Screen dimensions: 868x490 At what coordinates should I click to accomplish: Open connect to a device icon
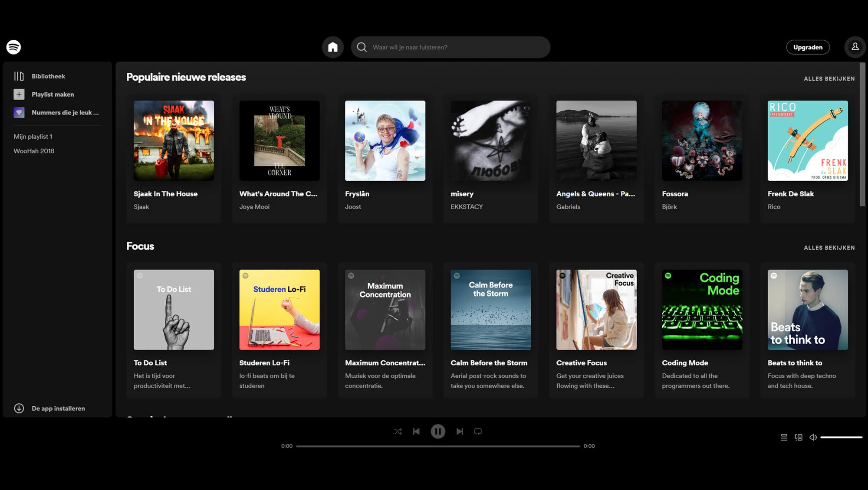point(799,437)
